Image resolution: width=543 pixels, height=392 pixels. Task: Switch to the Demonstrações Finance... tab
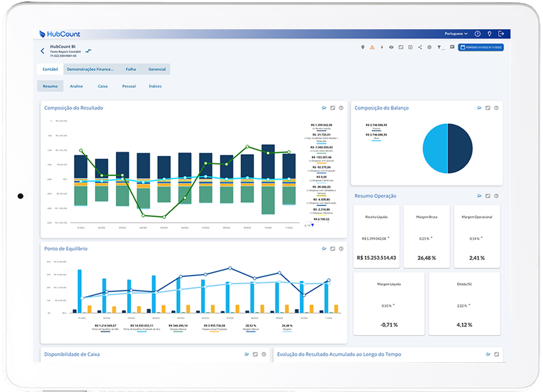tap(90, 69)
